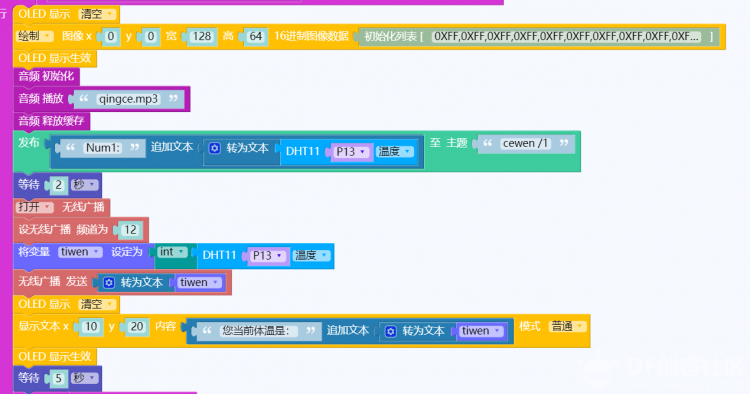Screen dimensions: 750x394
Task: Click display text x field 10
Action: 91,327
